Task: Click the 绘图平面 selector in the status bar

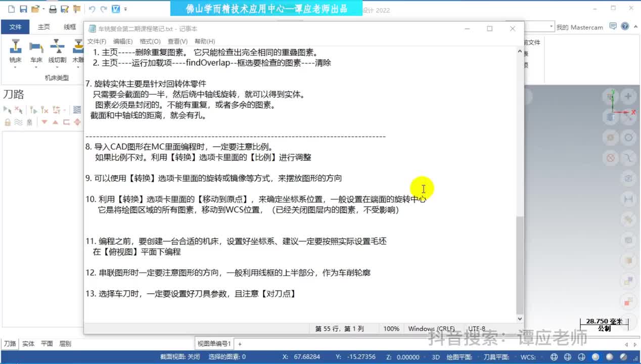Action: point(461,357)
